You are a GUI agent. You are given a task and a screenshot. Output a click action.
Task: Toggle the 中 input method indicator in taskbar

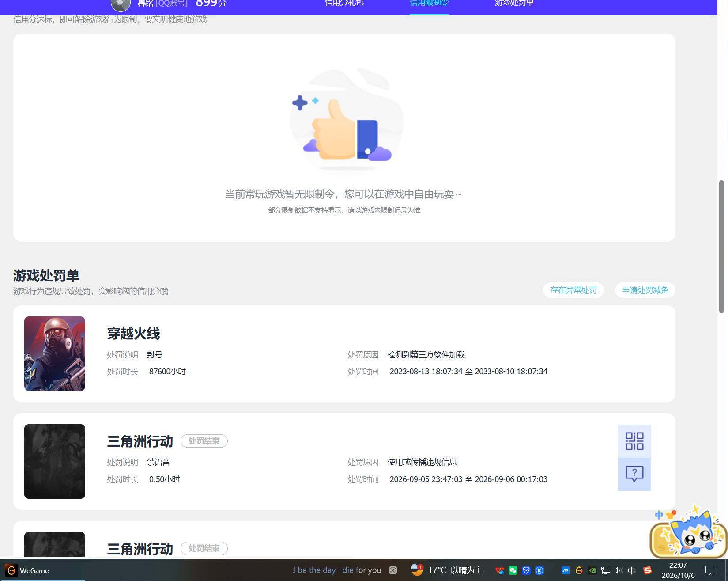[x=632, y=570]
